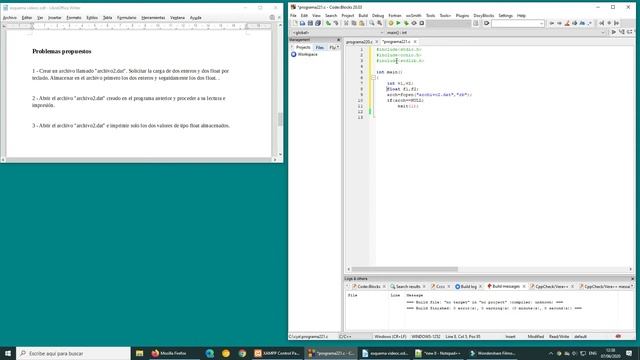Click the Debug/Continue play icon on second toolbar row
The height and width of the screenshot is (360, 640).
coord(613,32)
